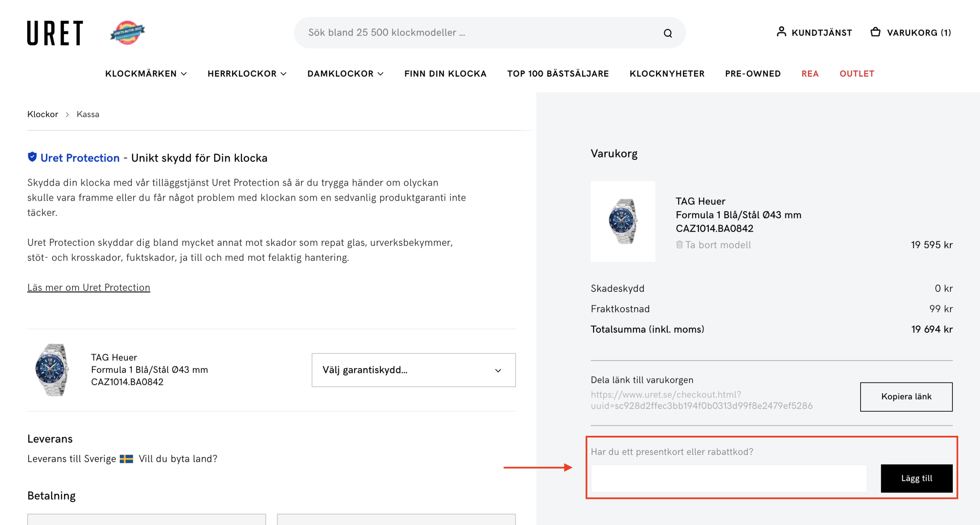Viewport: 980px width, 525px height.
Task: Open the Välj garantiskydd dropdown
Action: tap(413, 370)
